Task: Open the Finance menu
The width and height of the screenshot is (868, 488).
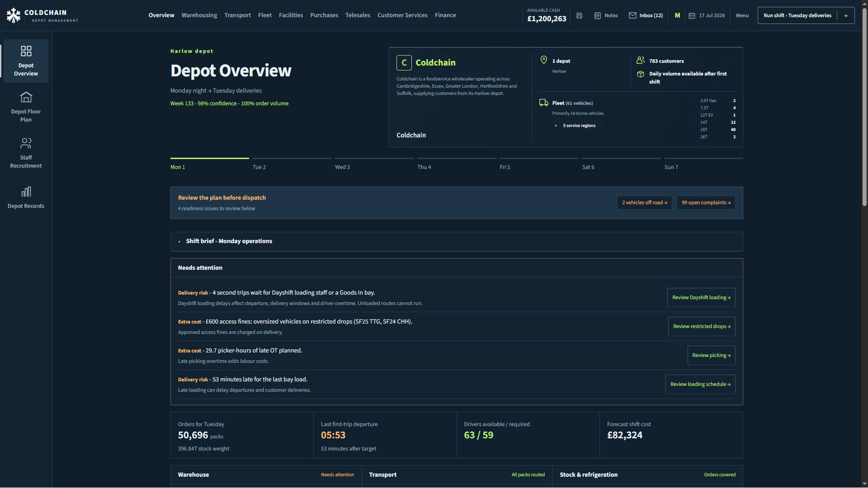Action: pyautogui.click(x=445, y=15)
